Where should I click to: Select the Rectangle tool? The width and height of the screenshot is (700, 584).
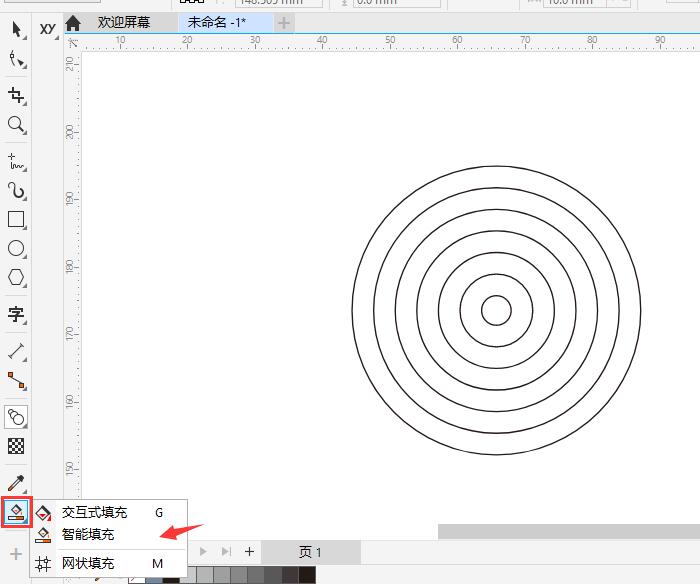tap(16, 220)
